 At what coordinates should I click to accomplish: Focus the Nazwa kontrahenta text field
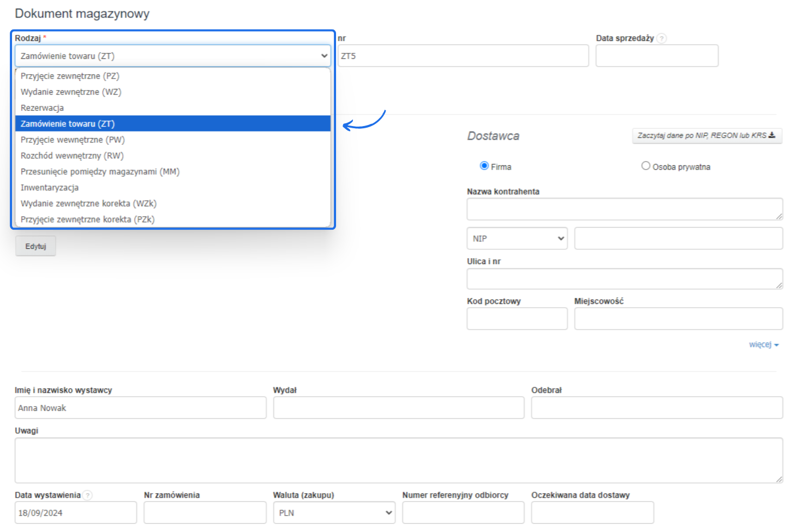point(624,209)
